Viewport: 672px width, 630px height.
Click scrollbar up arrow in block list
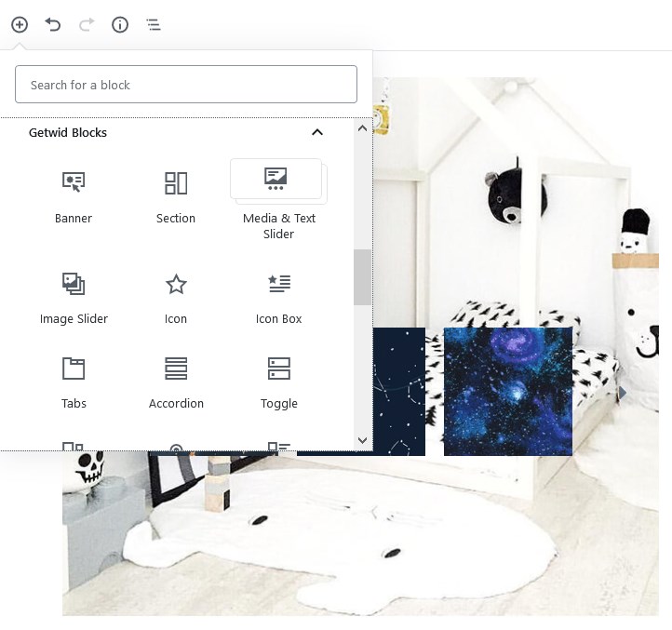[x=362, y=128]
